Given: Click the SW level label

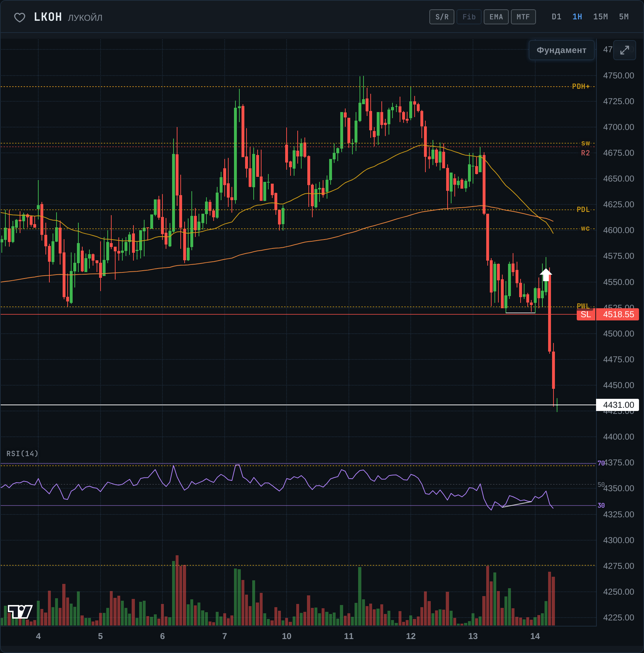Looking at the screenshot, I should coord(585,143).
